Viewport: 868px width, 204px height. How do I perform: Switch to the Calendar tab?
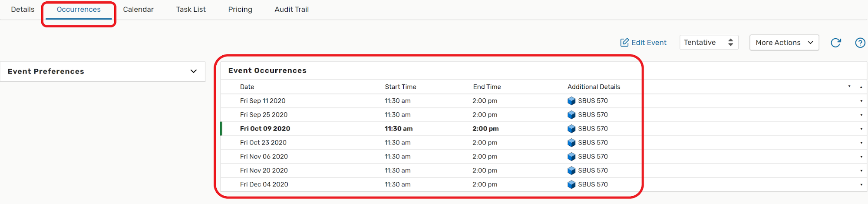(x=138, y=10)
